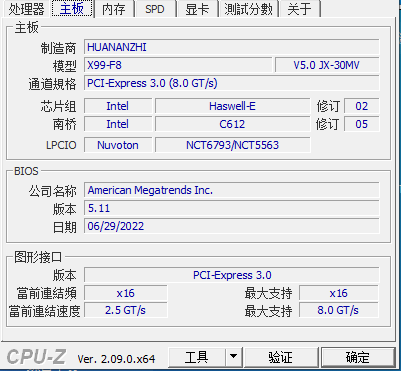Switch to the 处理器 tab
Viewport: 401px width, 371px height.
[x=26, y=9]
